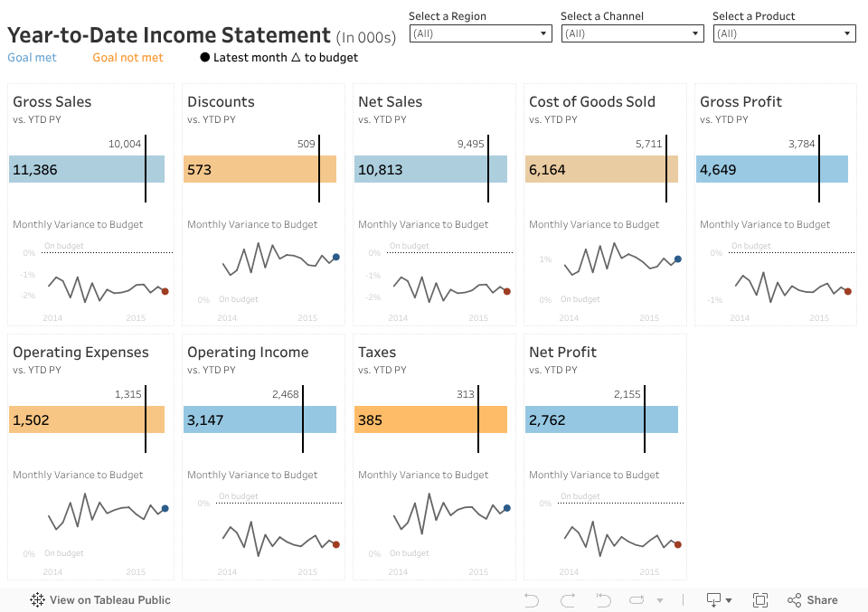Viewport: 868px width, 612px height.
Task: Click the Net Profit red latest-month dot
Action: click(x=678, y=544)
